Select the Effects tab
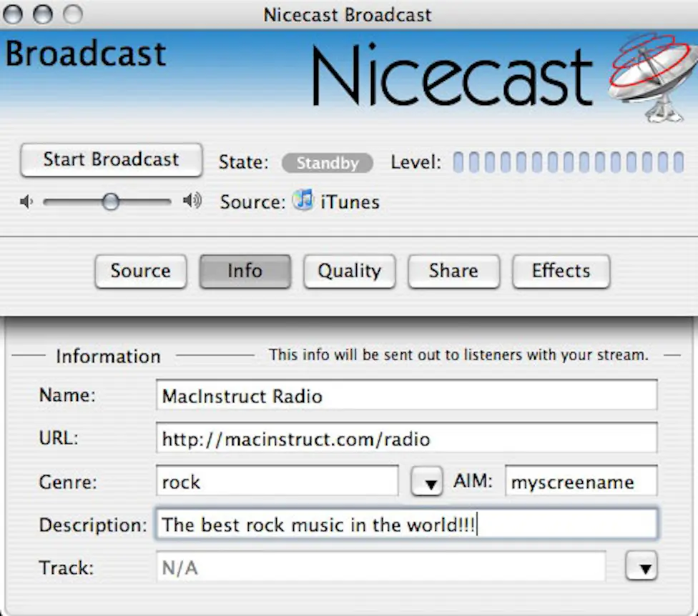This screenshot has width=698, height=616. point(561,272)
